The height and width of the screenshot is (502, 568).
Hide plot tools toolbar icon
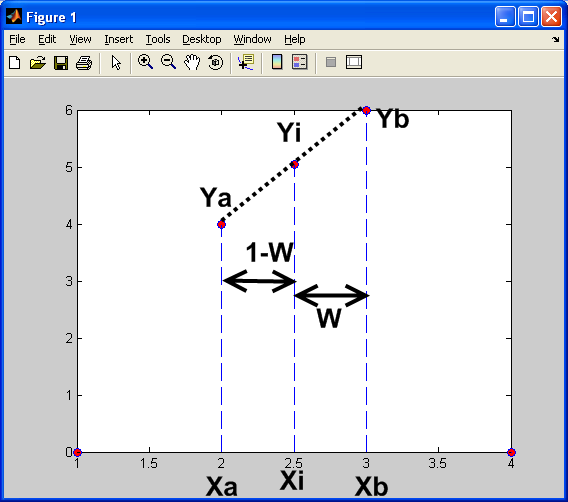(x=331, y=62)
